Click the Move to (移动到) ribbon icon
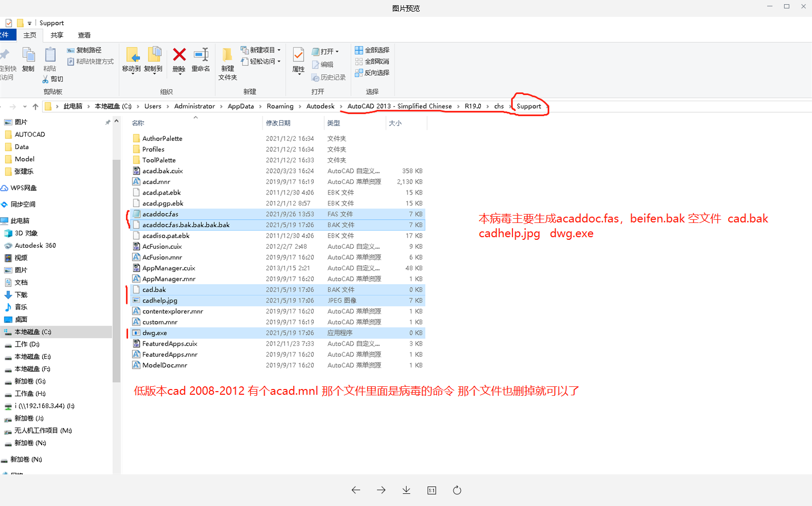812x506 pixels. click(132, 55)
